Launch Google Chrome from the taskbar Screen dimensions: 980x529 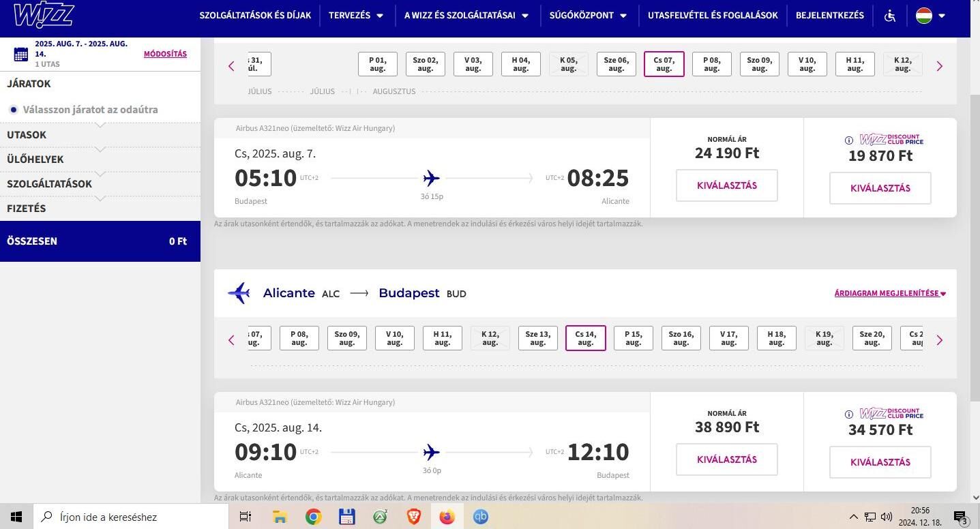[313, 517]
